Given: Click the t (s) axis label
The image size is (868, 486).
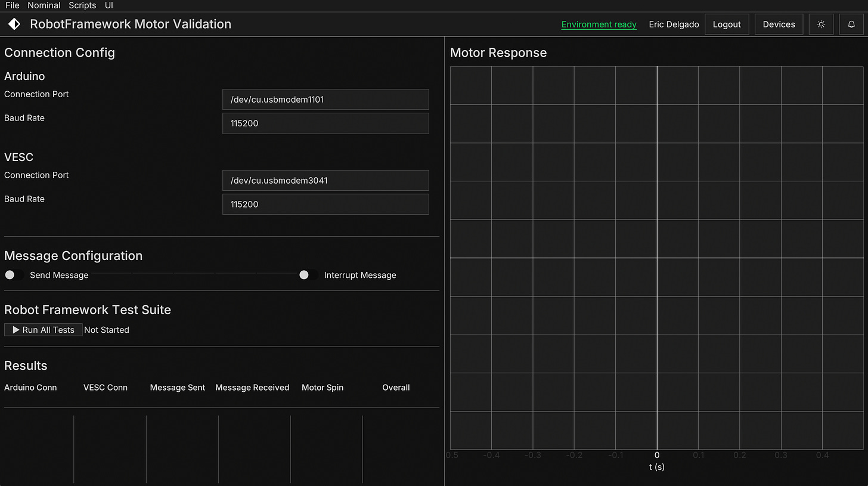Looking at the screenshot, I should click(x=657, y=467).
